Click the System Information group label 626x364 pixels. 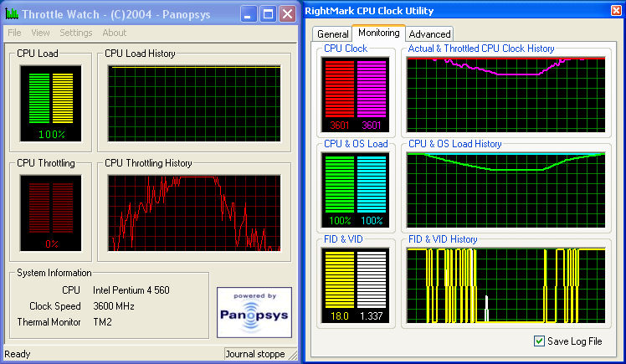pyautogui.click(x=54, y=273)
